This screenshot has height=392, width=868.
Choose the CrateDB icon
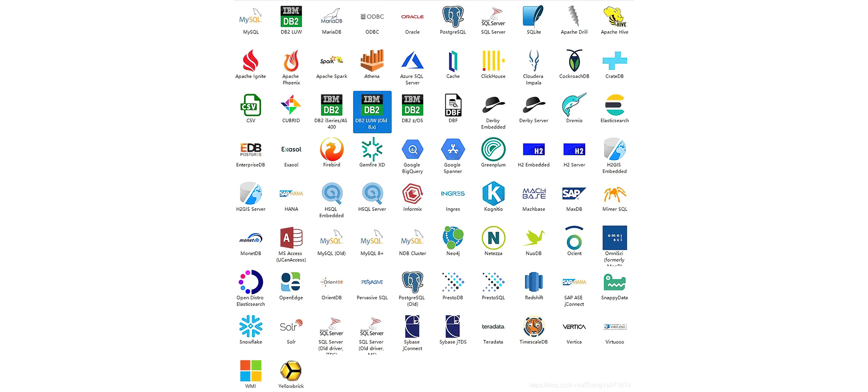615,61
